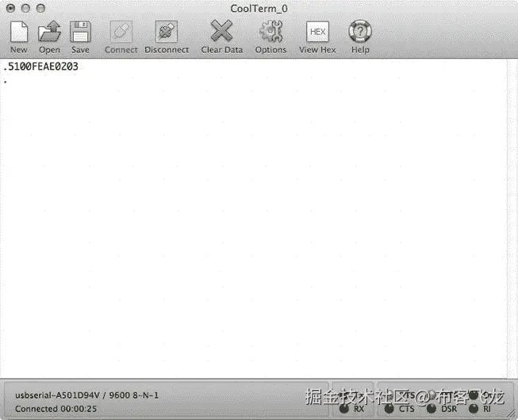Open the Options settings dialog

271,36
